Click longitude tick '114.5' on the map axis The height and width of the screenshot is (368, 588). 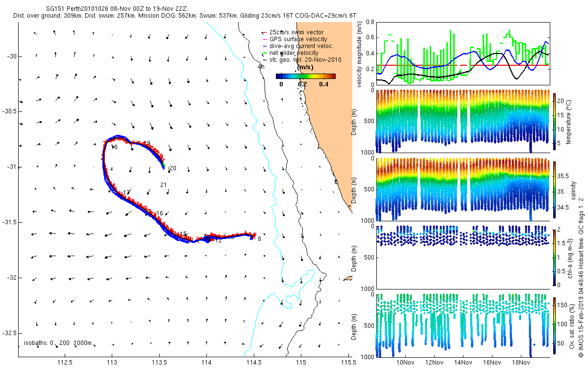[254, 363]
